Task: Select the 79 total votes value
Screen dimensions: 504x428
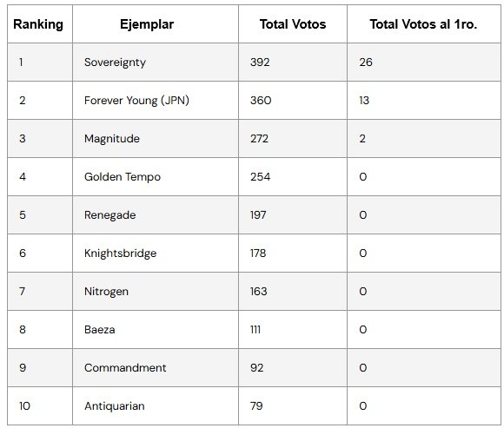Action: coord(256,406)
